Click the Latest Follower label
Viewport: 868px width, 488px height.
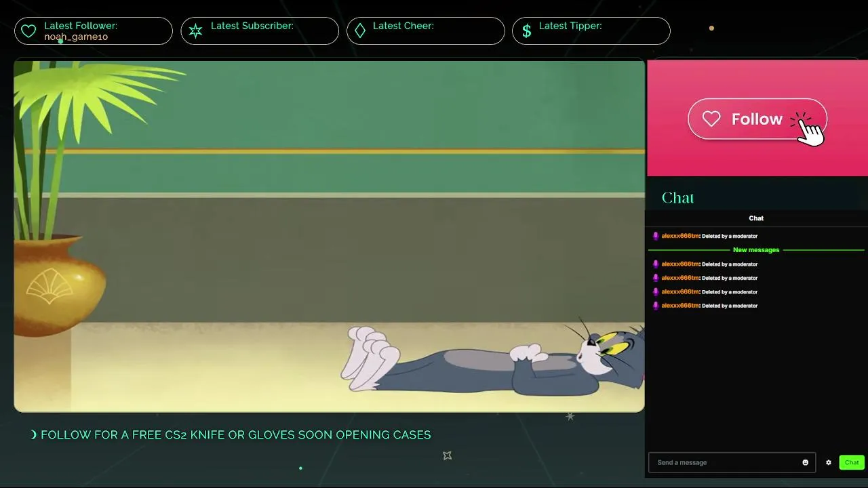81,26
